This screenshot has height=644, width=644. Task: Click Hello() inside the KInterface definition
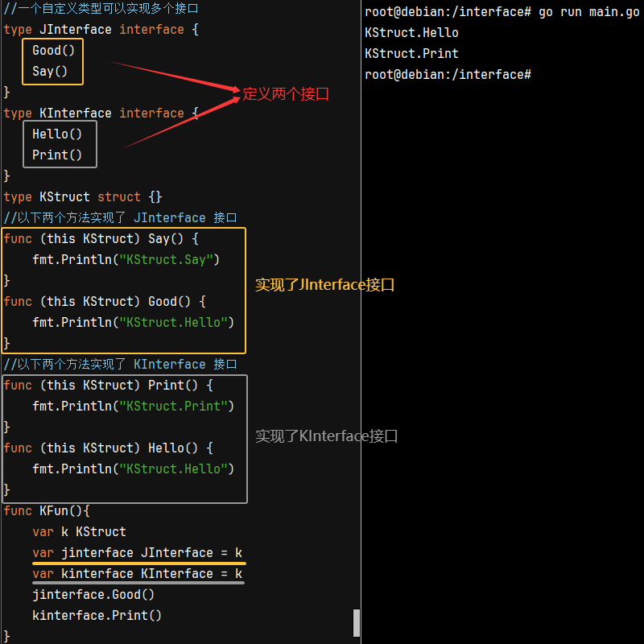pyautogui.click(x=57, y=134)
